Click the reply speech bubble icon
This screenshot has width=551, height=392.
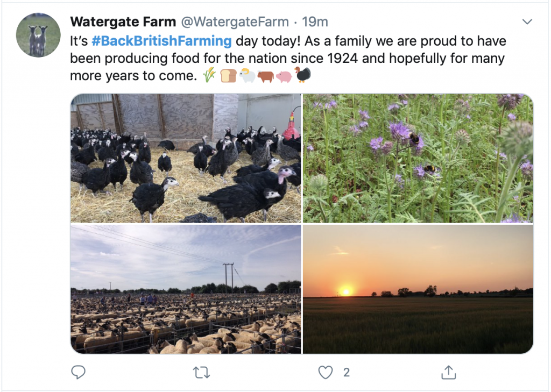coord(78,372)
